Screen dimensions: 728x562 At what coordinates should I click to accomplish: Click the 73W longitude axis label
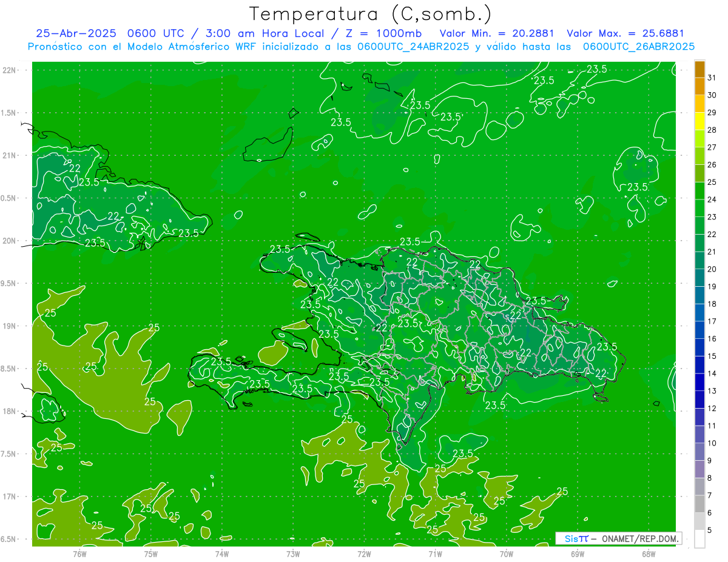coord(293,553)
